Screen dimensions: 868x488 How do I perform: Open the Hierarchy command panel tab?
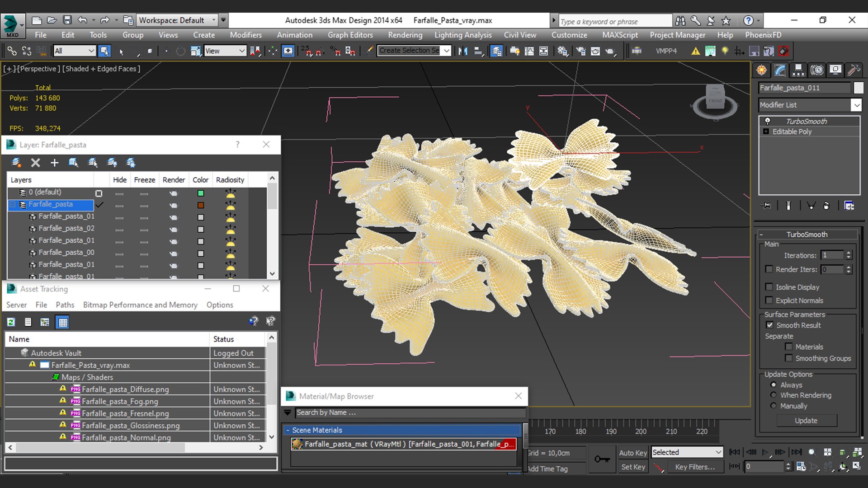(798, 70)
